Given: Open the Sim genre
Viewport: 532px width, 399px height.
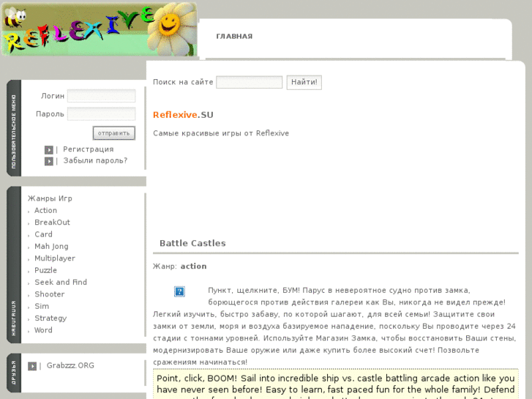Looking at the screenshot, I should pos(42,306).
